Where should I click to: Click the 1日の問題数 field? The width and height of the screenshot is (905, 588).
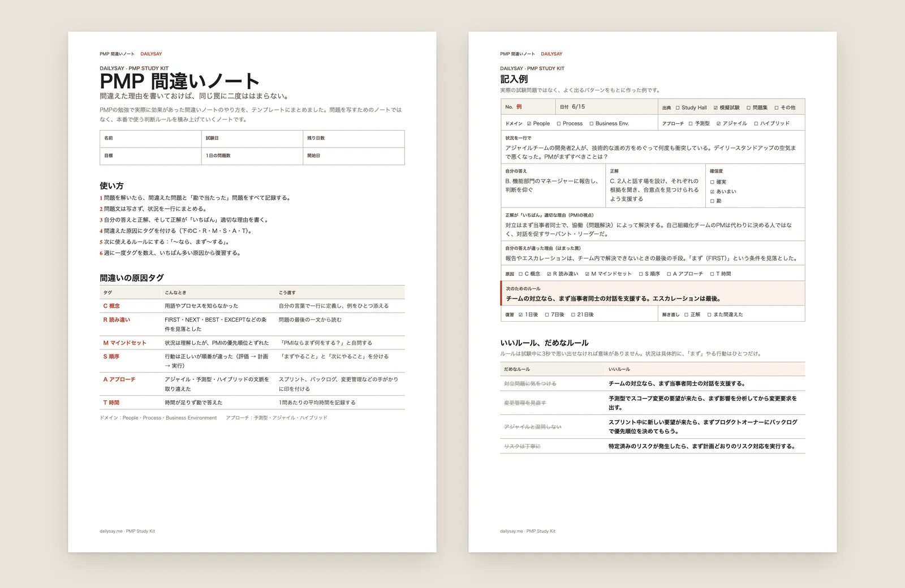tap(252, 156)
